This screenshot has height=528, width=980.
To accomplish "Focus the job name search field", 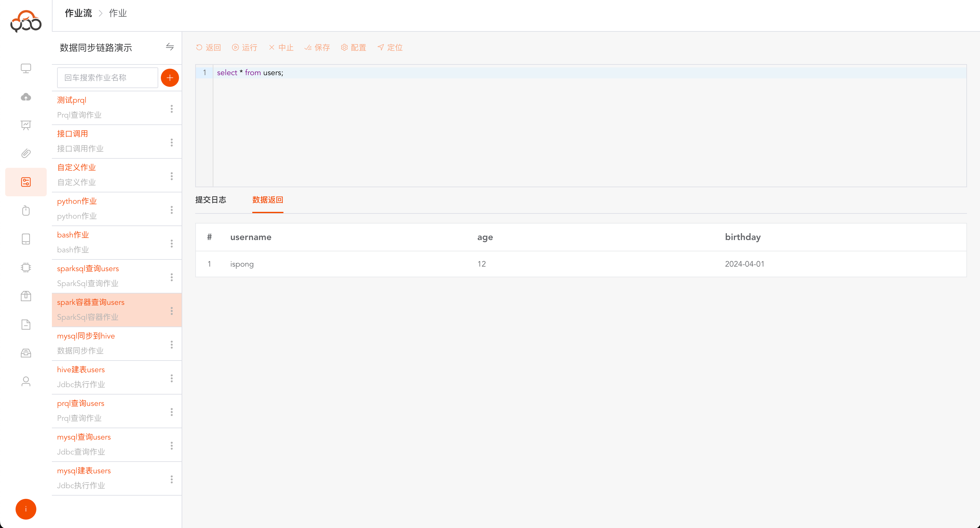I will click(x=107, y=77).
